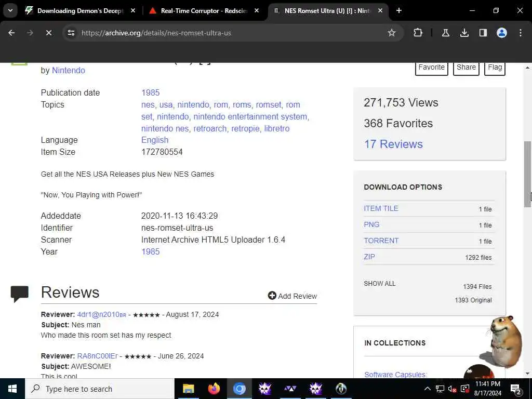Open the 'libretro' topic link
532x399 pixels.
[277, 129]
